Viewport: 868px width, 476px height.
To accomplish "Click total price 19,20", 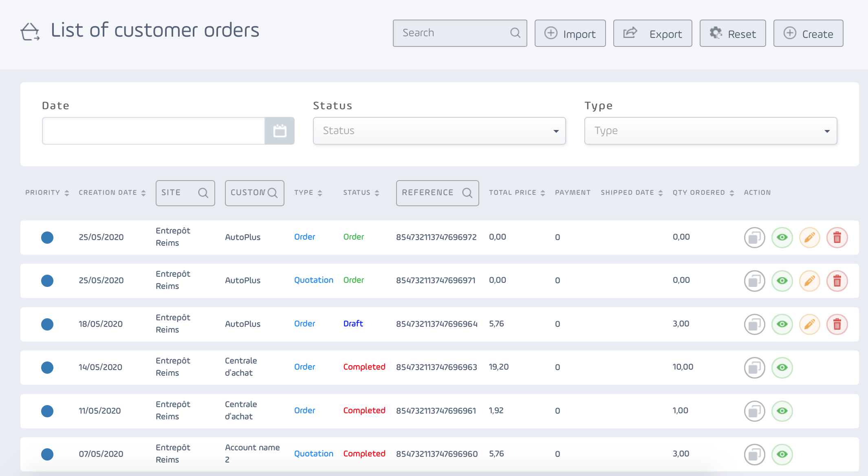I will pyautogui.click(x=499, y=367).
